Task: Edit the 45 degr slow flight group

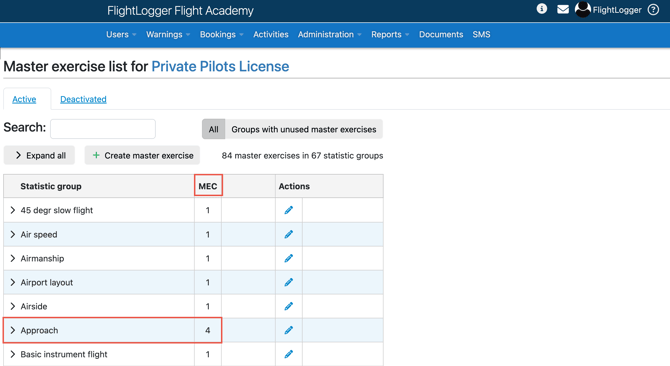Action: (x=289, y=210)
